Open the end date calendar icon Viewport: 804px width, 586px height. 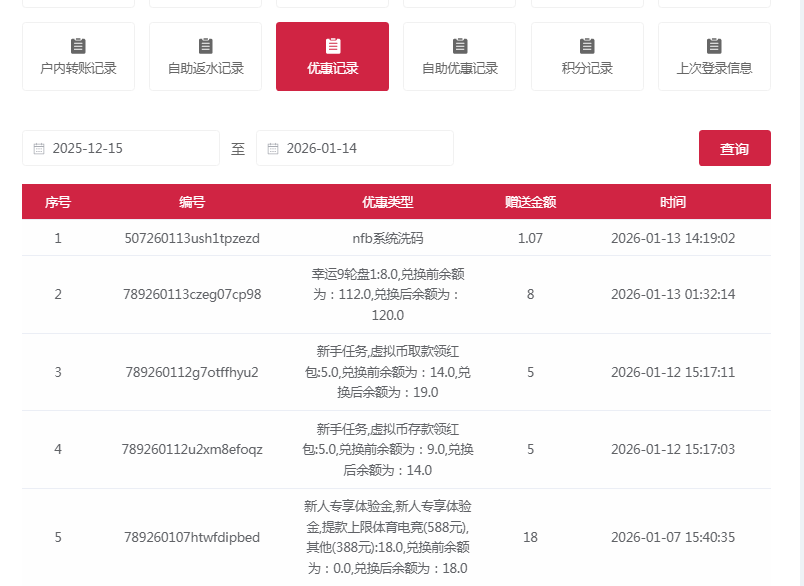pos(274,147)
